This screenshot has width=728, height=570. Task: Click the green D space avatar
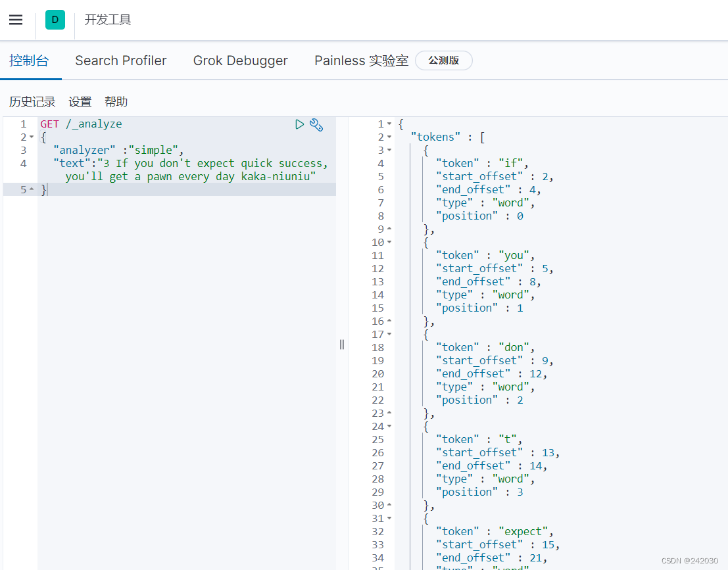pos(55,20)
